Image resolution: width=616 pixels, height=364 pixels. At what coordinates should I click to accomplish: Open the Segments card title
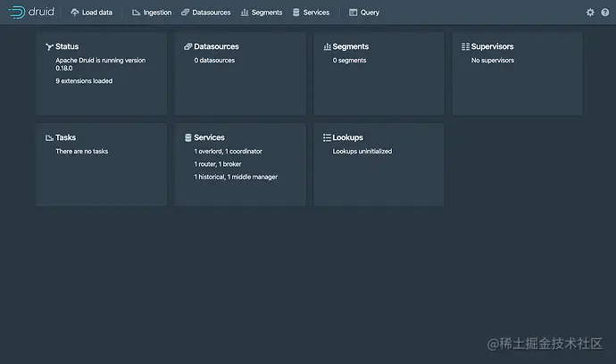pos(351,46)
